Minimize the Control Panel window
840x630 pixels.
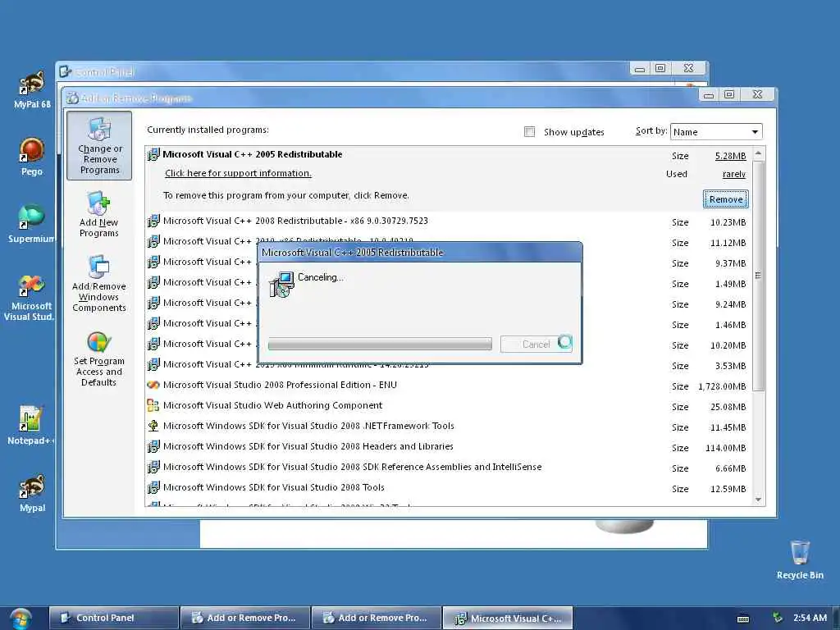(x=640, y=69)
